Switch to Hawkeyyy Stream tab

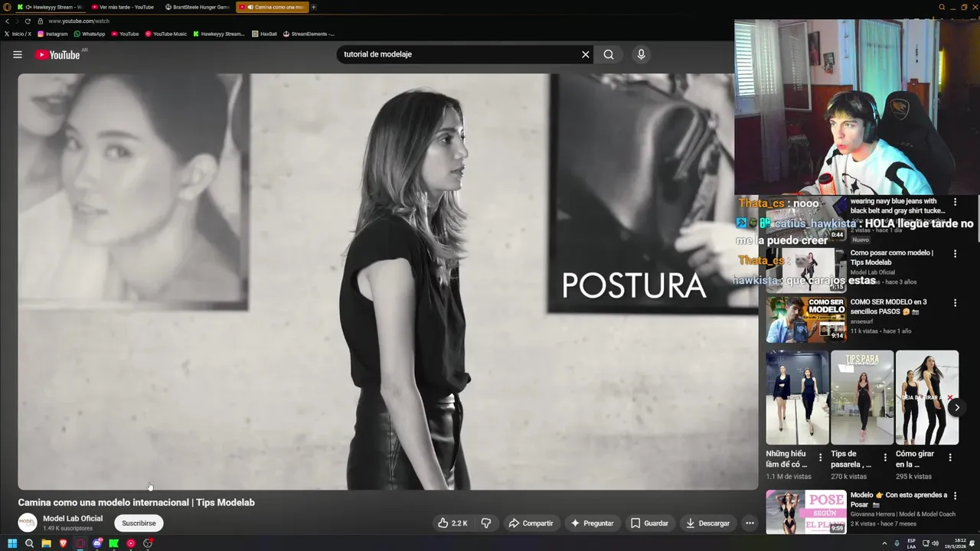pos(50,7)
